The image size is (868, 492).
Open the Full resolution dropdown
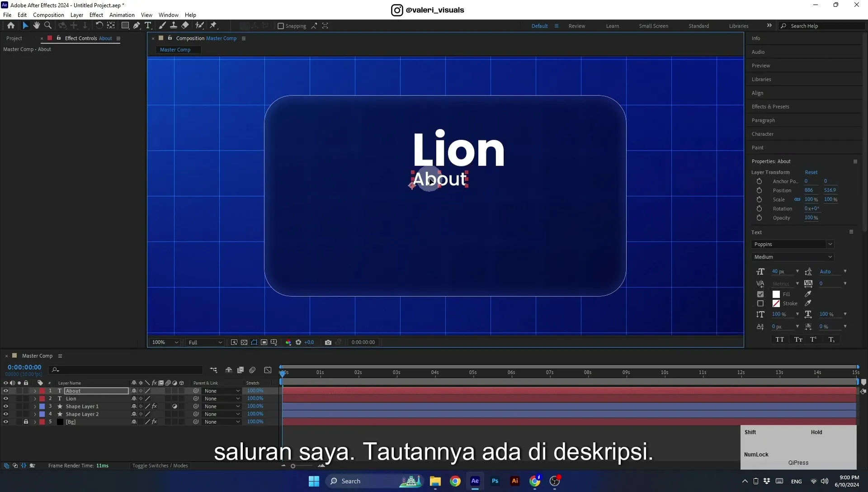[205, 342]
